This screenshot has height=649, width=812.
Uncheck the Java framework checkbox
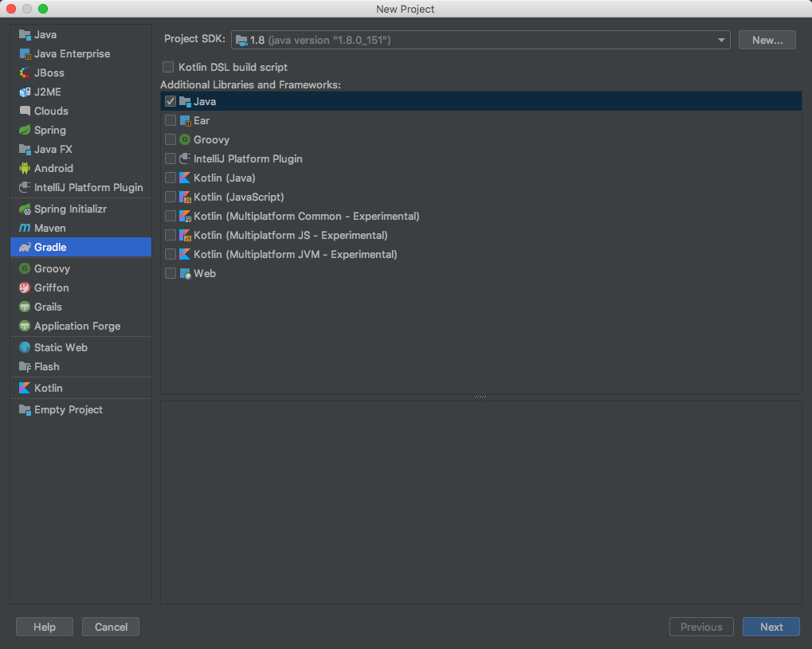coord(171,101)
